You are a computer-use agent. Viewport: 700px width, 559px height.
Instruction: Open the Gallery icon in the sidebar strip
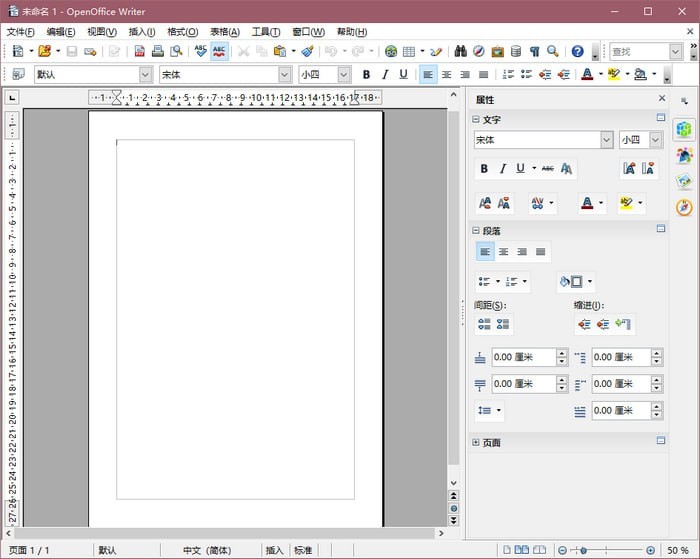pos(684,181)
